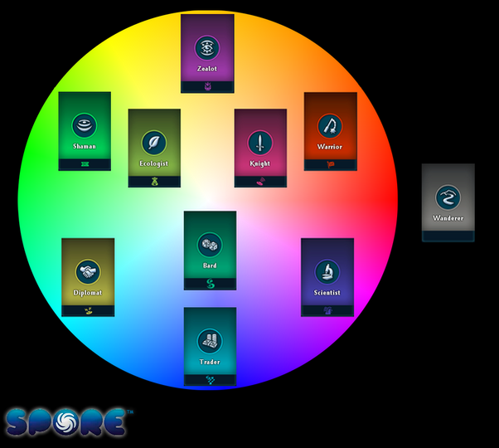The width and height of the screenshot is (499, 448).
Task: Click the Spore logo
Action: pyautogui.click(x=69, y=422)
